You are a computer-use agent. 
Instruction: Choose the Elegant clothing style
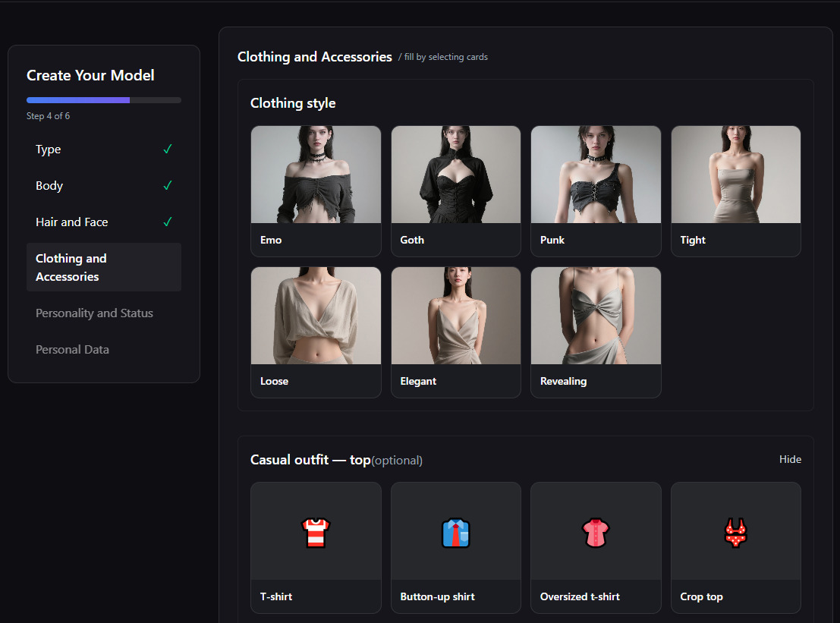(x=455, y=331)
